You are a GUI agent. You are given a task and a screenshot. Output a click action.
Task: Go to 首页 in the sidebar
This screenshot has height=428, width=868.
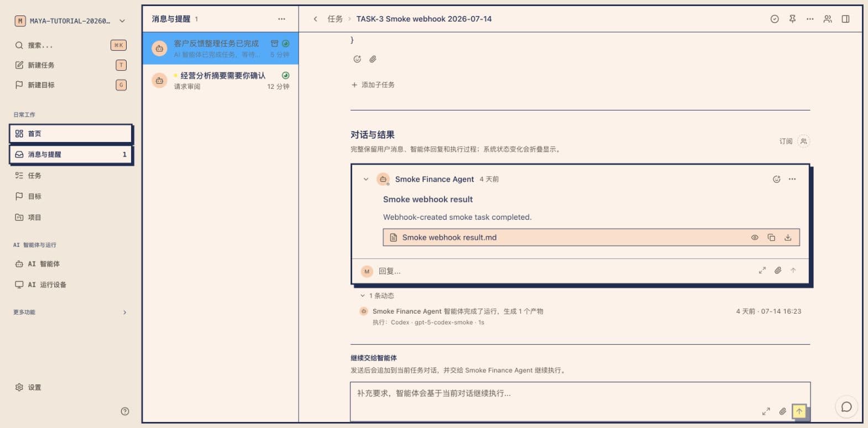point(71,134)
